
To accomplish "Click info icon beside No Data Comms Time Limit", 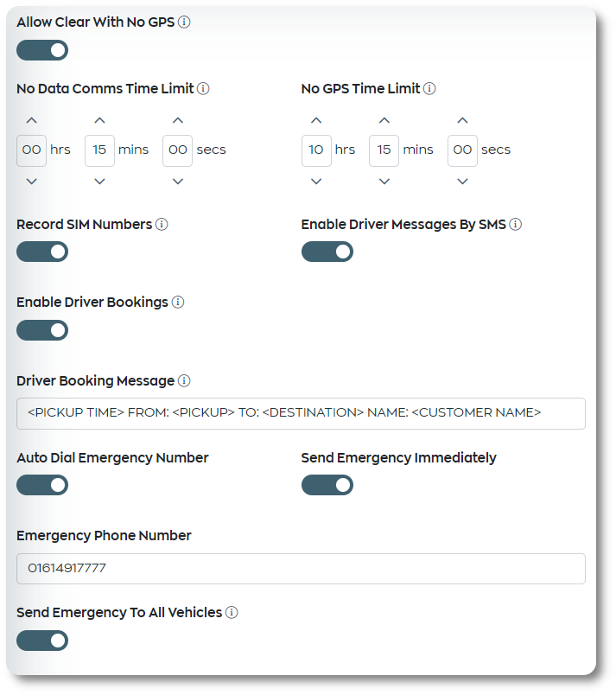I will [x=203, y=89].
